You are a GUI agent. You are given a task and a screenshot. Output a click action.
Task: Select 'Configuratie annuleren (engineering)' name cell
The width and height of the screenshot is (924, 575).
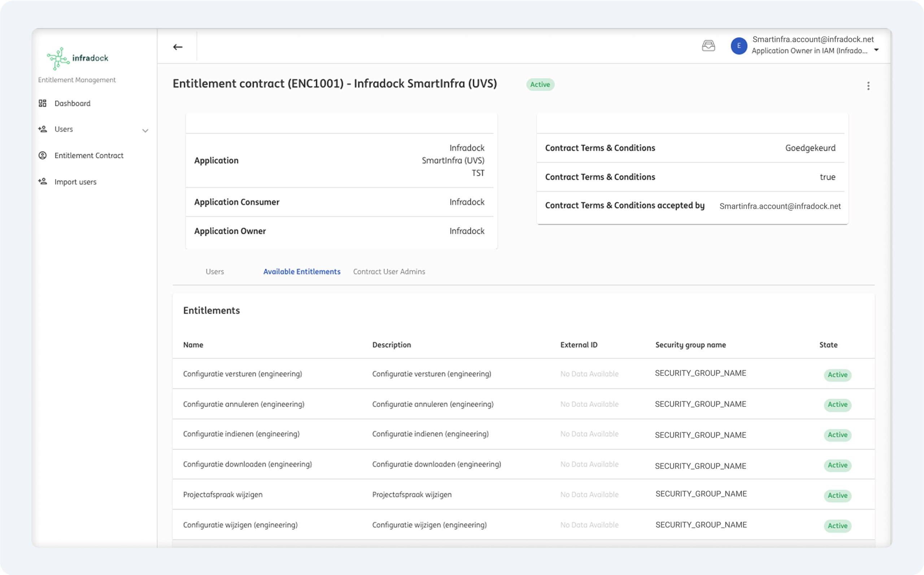[x=244, y=404]
